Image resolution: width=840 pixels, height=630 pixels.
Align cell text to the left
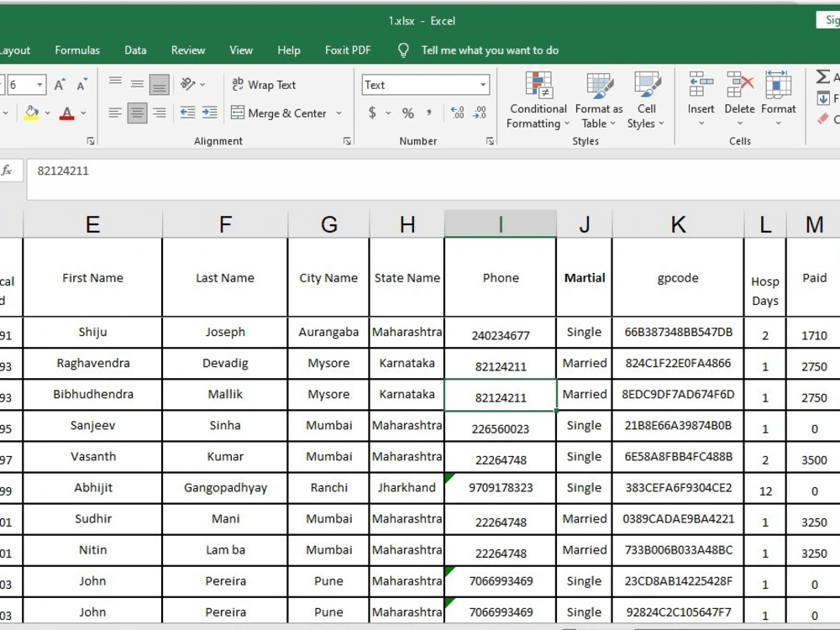(115, 113)
